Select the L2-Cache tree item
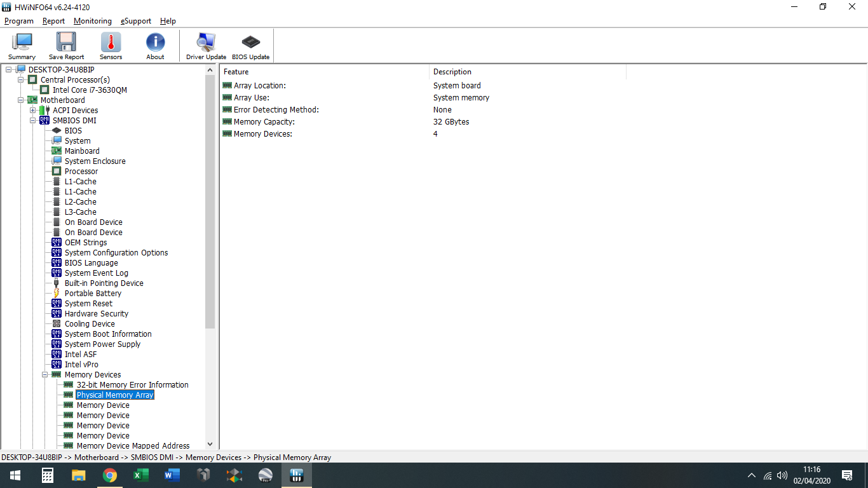868x488 pixels. tap(81, 201)
